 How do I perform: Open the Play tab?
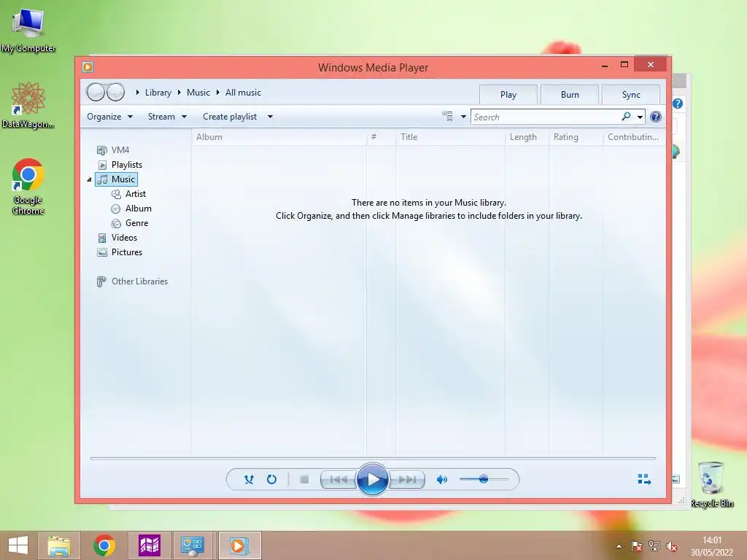coord(508,94)
